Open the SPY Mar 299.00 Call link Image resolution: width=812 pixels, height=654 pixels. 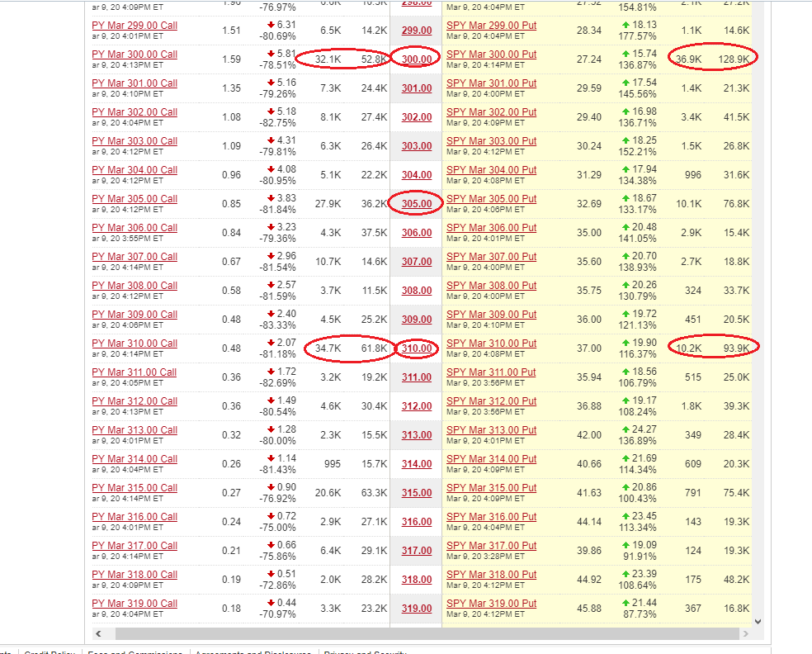pyautogui.click(x=135, y=26)
